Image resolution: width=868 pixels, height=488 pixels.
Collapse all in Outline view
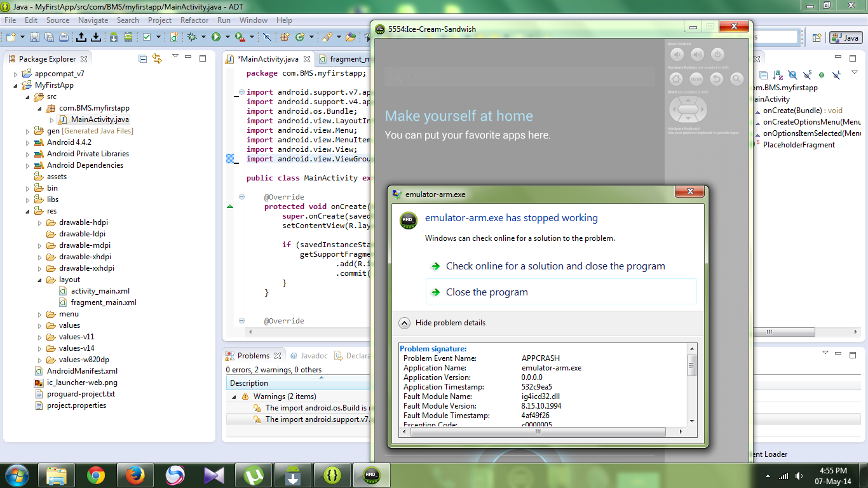[x=763, y=75]
